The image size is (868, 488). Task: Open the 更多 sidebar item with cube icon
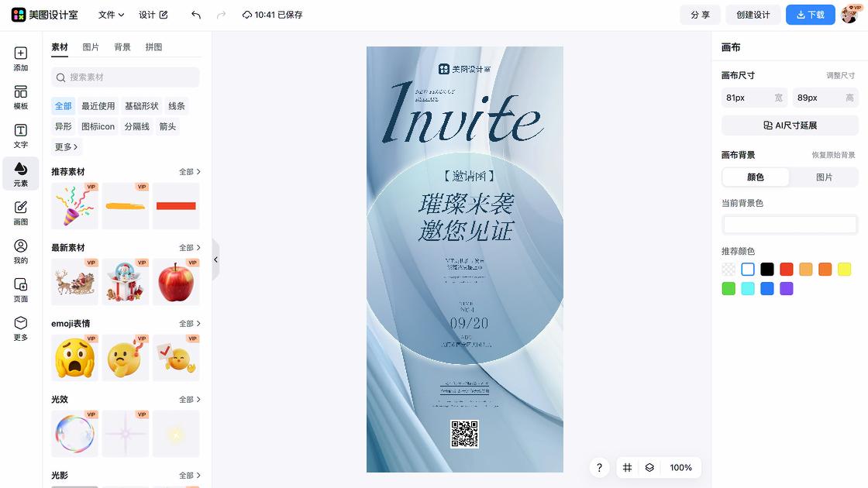pos(20,328)
